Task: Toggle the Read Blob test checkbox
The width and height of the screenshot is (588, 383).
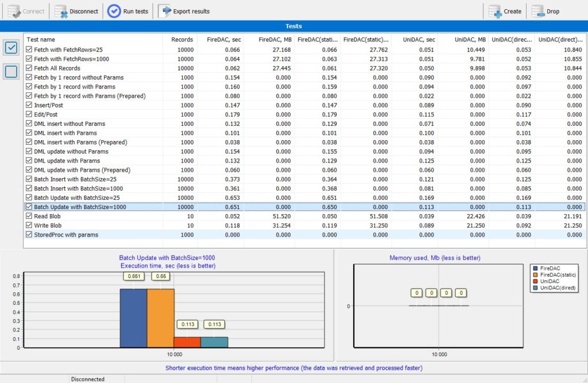Action: [29, 216]
